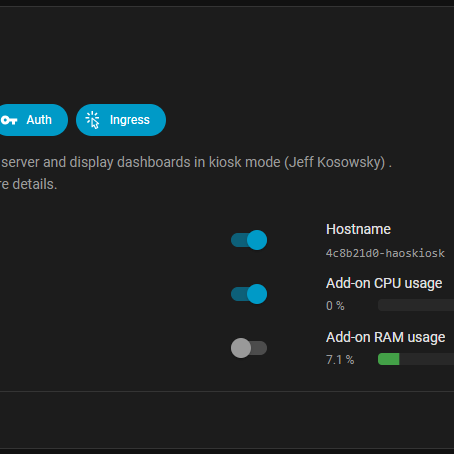Click the description mentioning Jeff Kosowsky

coord(196,162)
